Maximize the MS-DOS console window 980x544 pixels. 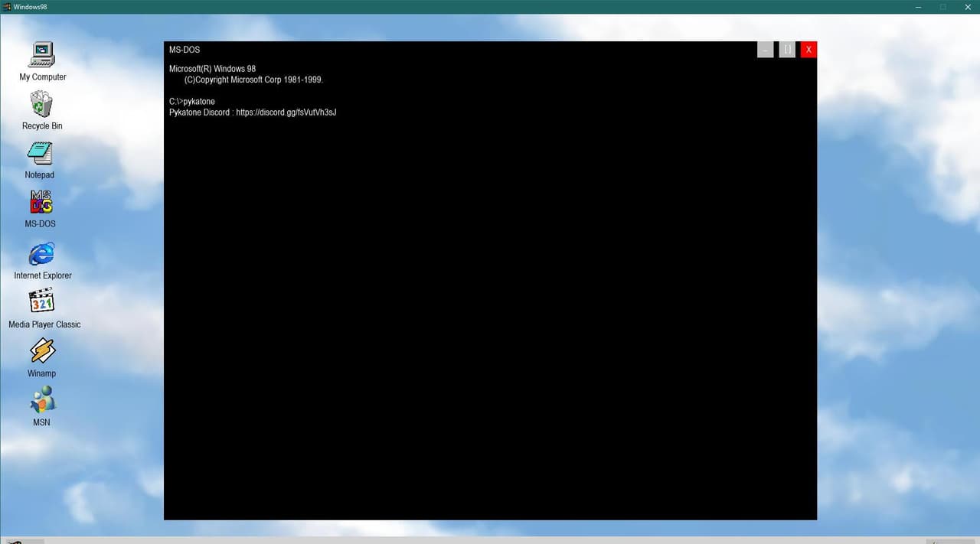(787, 50)
